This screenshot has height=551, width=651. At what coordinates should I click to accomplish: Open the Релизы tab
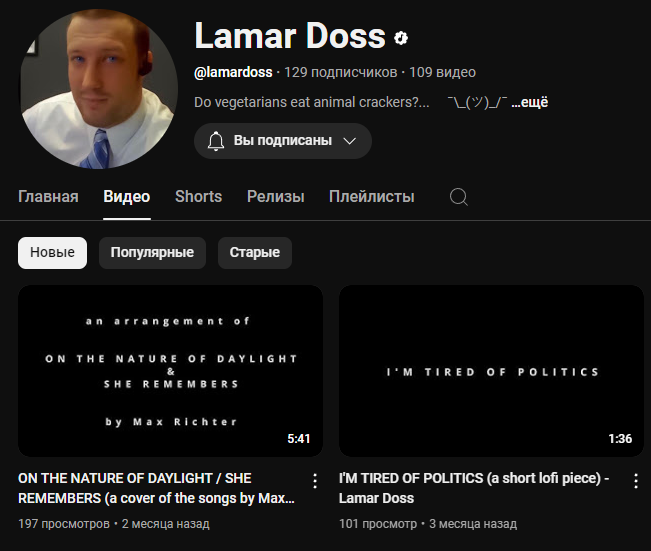click(x=276, y=196)
